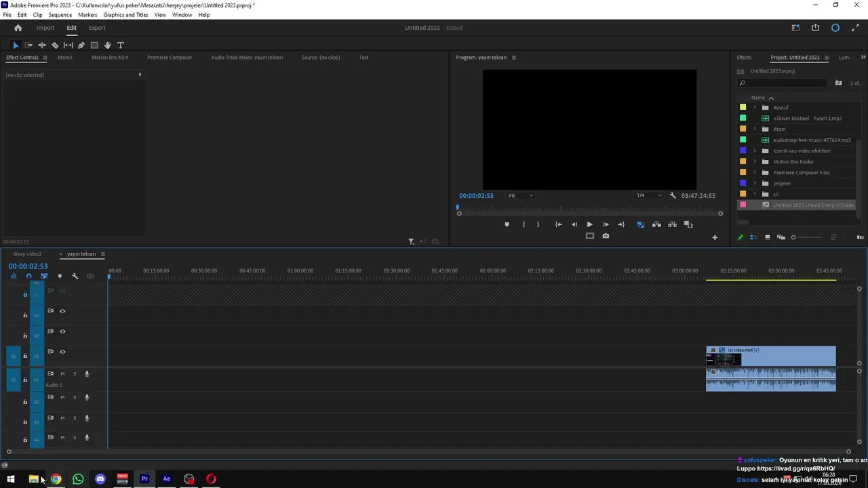Switch to the Motion Bro 4.0.4 tab

110,58
